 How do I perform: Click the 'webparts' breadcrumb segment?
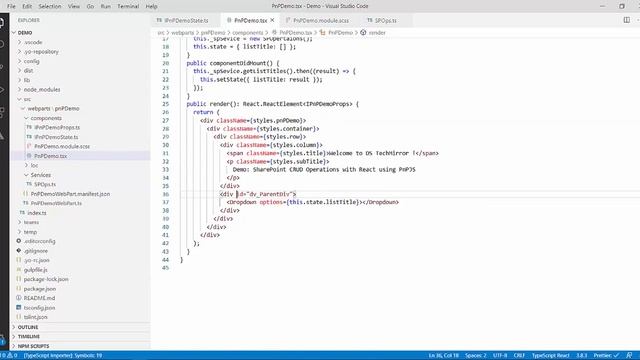click(x=182, y=33)
